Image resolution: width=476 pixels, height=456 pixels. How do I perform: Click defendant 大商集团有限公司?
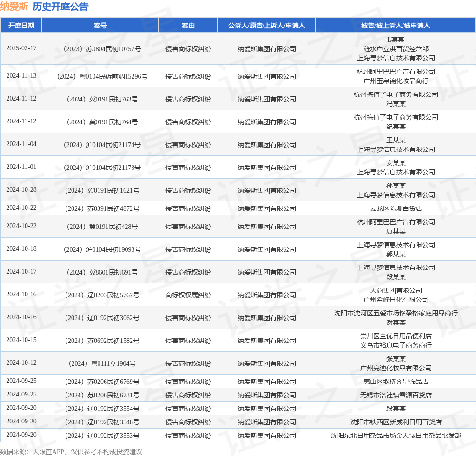(396, 290)
